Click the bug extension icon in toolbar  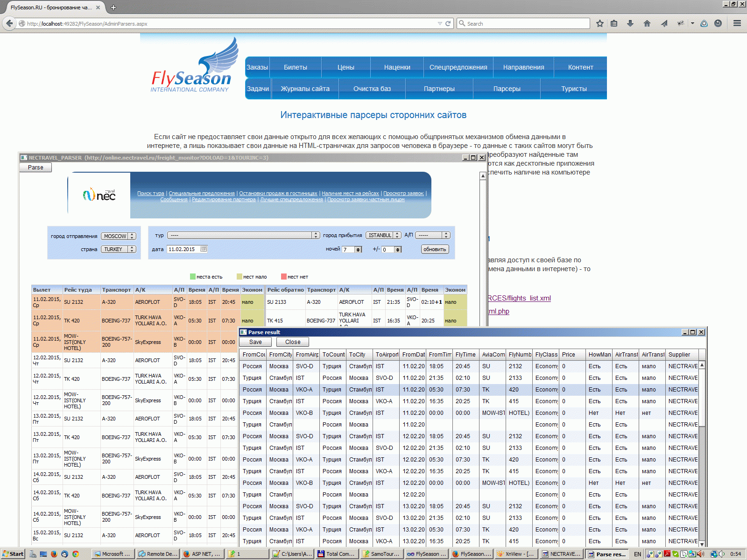pyautogui.click(x=681, y=23)
